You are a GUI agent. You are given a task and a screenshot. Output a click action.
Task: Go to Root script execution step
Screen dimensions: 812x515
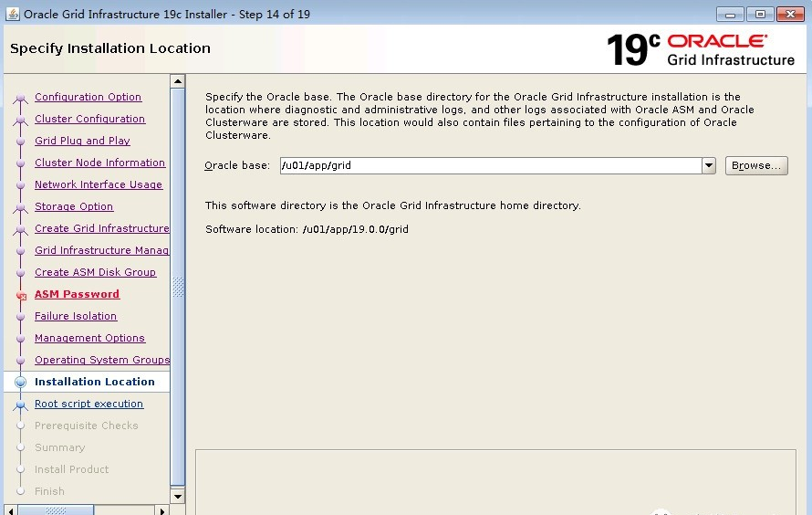point(89,404)
